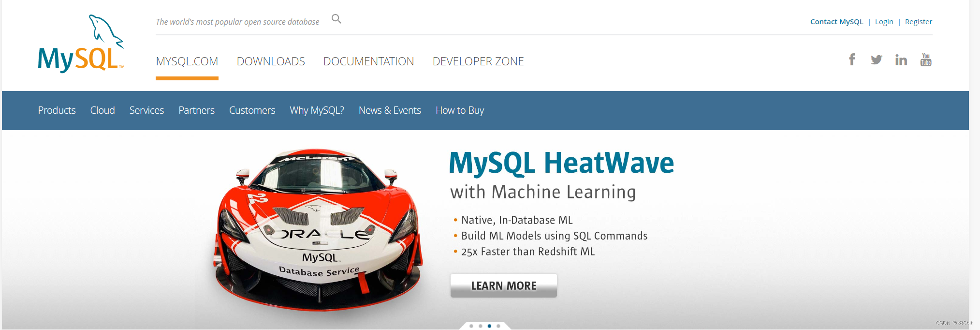Viewport: 980px width, 330px height.
Task: Open the Partners menu item
Action: click(196, 110)
